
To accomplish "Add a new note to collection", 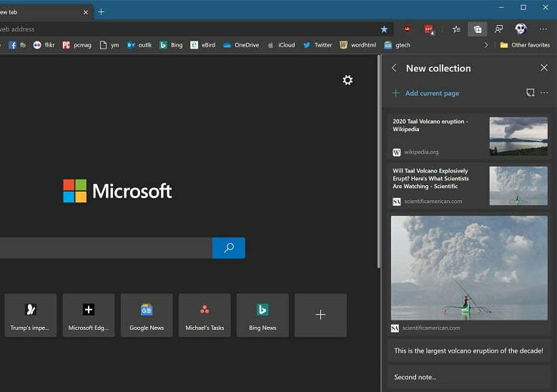I will click(531, 93).
